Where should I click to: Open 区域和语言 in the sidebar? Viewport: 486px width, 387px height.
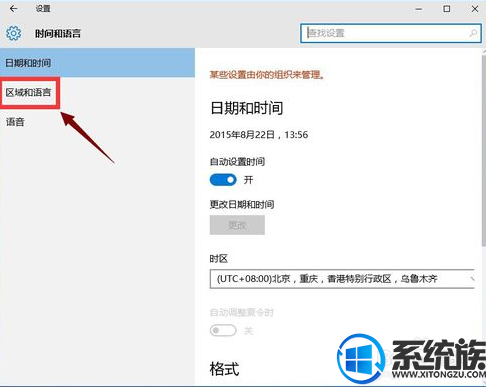[28, 92]
